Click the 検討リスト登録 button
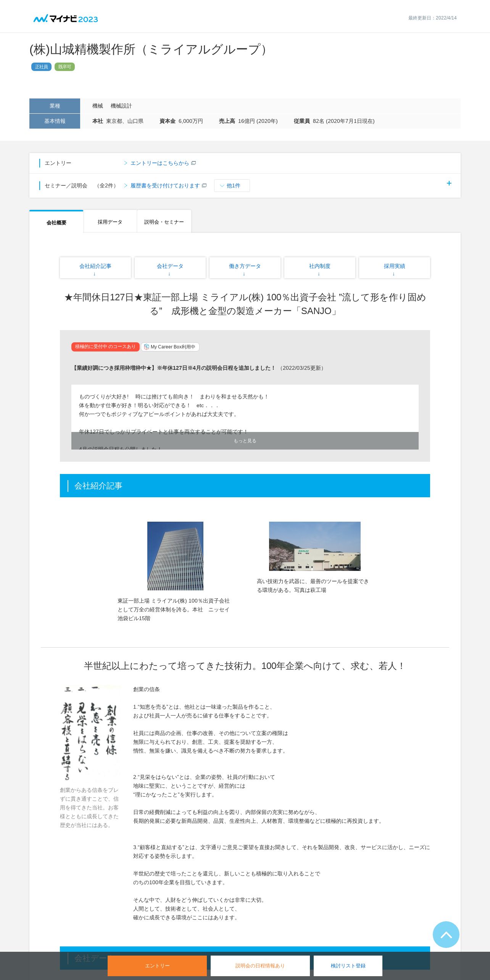 (348, 965)
